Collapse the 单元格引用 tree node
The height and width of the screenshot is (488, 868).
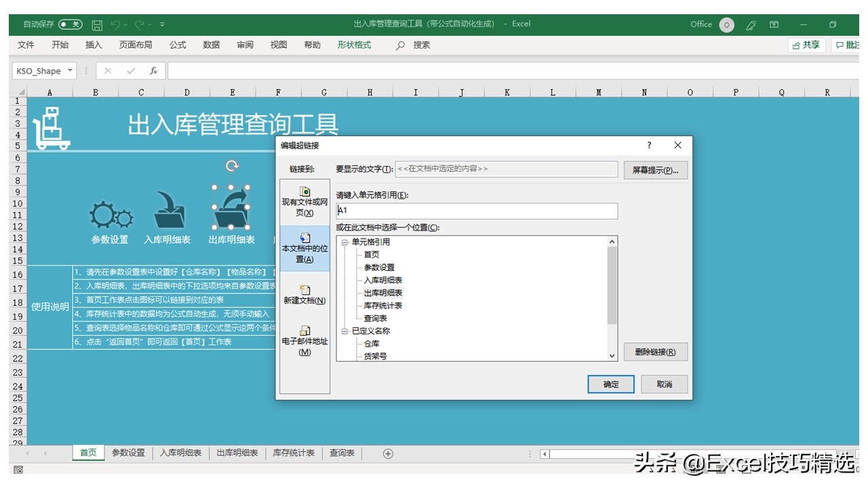tap(346, 242)
